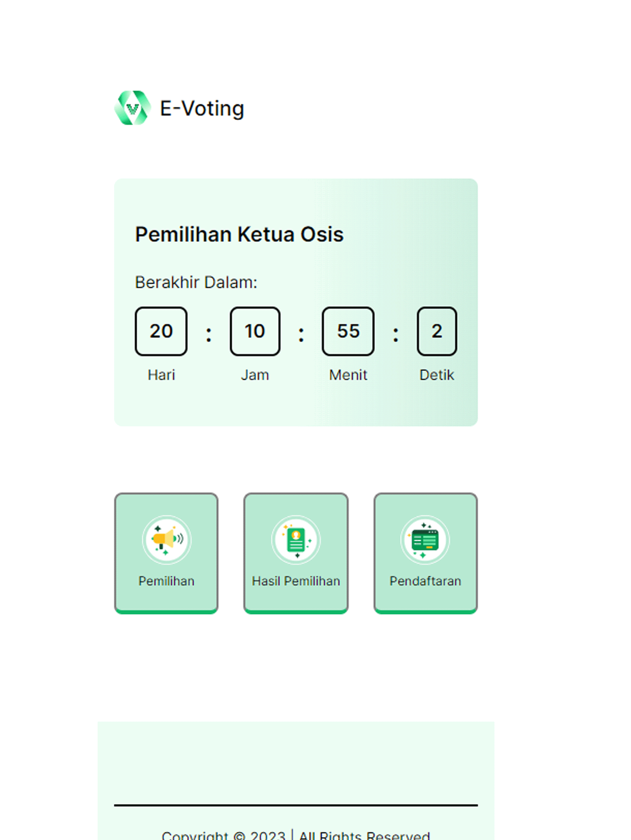Click the Menit countdown box showing 55

[348, 331]
